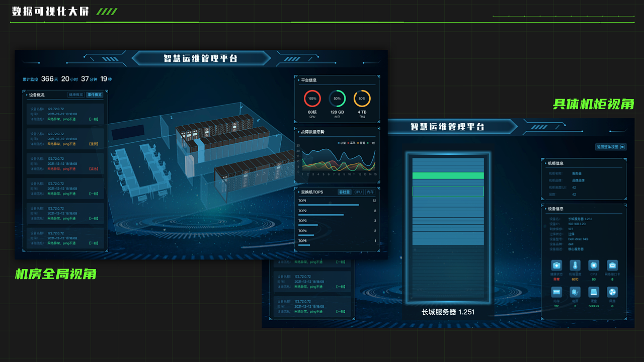Click the 长城服务器 1.251 cabinet label
Image resolution: width=644 pixels, height=362 pixels.
coord(448,312)
